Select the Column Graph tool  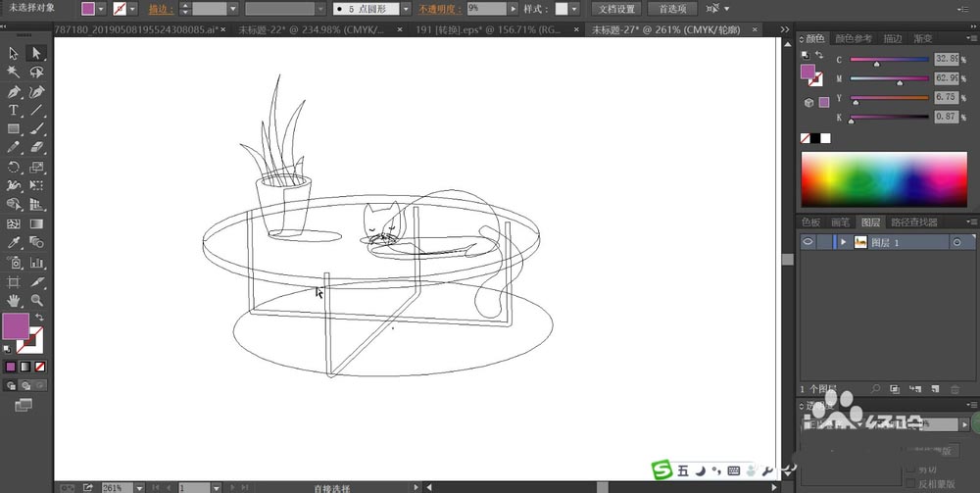pyautogui.click(x=36, y=263)
